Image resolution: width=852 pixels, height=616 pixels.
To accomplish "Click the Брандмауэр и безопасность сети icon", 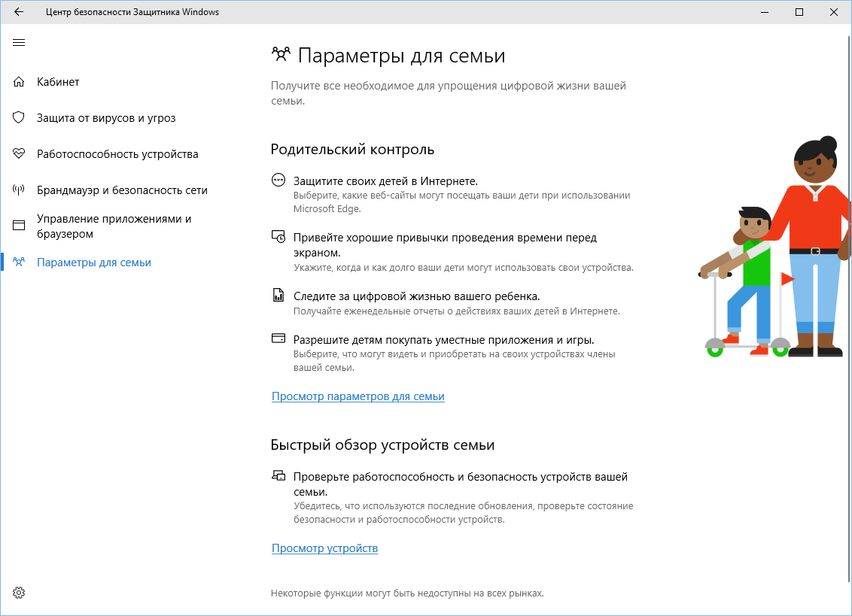I will click(18, 190).
